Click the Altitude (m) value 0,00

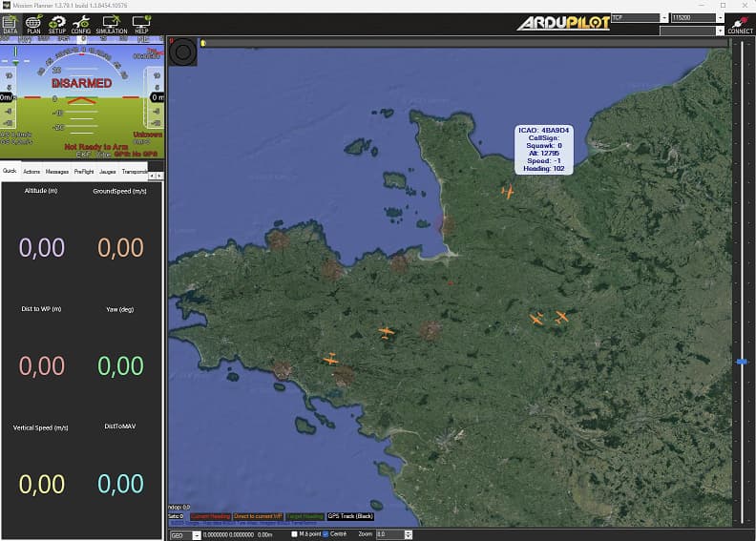[x=41, y=248]
